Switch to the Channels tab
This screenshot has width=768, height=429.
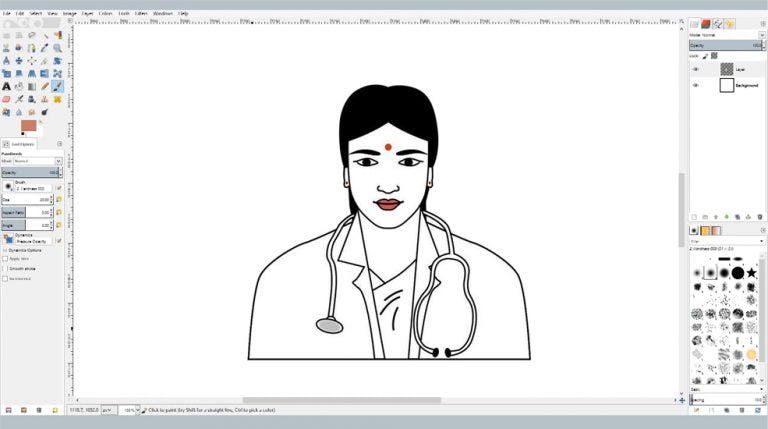click(705, 23)
